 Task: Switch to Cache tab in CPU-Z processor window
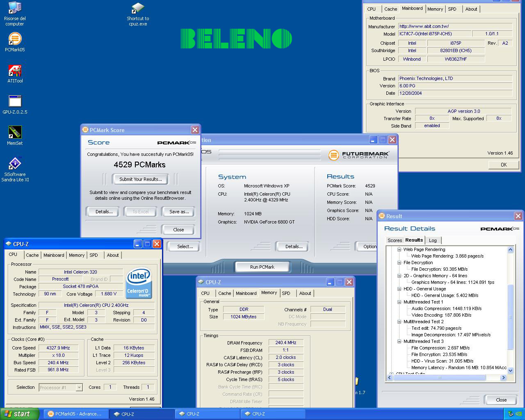(32, 255)
